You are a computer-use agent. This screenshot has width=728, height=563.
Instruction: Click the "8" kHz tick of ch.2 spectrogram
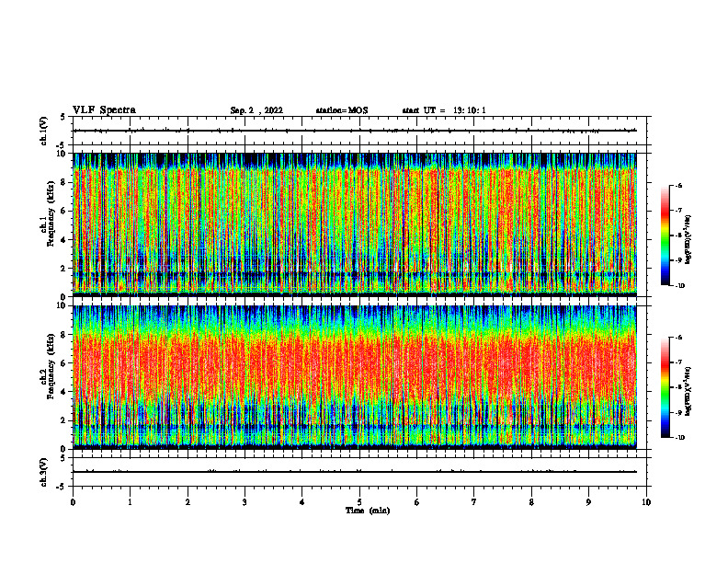point(63,335)
